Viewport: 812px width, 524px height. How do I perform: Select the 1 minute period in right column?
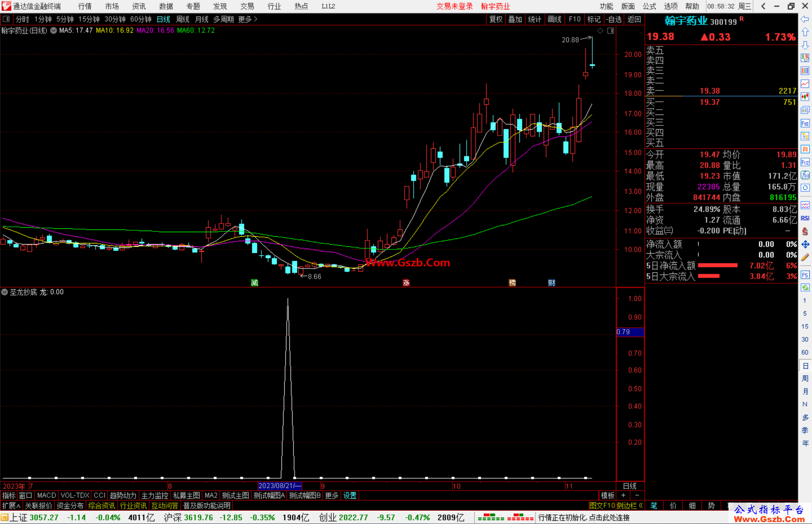tap(805, 301)
